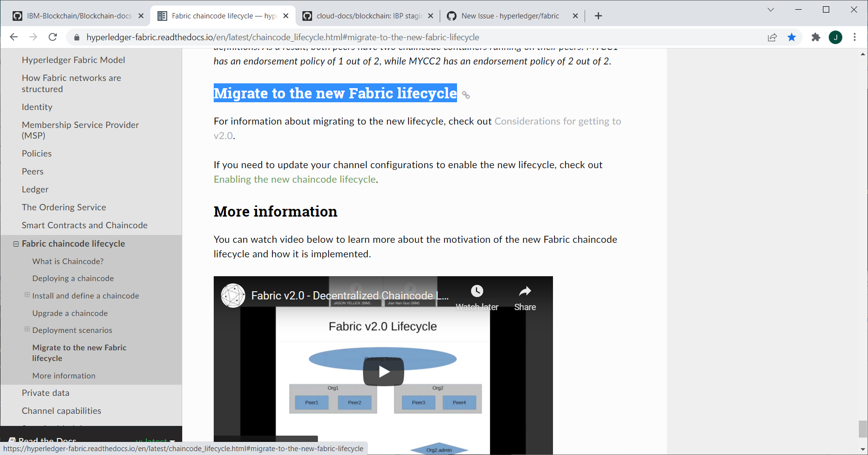Viewport: 868px width, 455px height.
Task: Open Enabling the new chaincode lifecycle link
Action: 295,179
